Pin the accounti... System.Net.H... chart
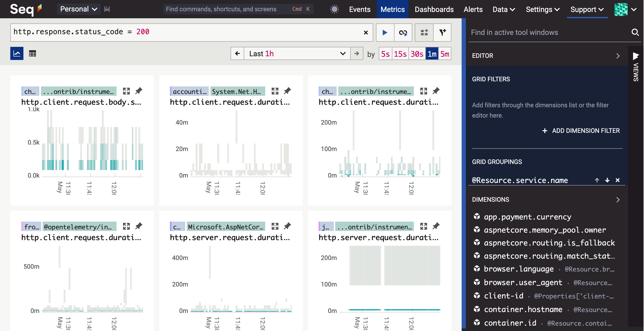This screenshot has height=331, width=644. click(287, 91)
